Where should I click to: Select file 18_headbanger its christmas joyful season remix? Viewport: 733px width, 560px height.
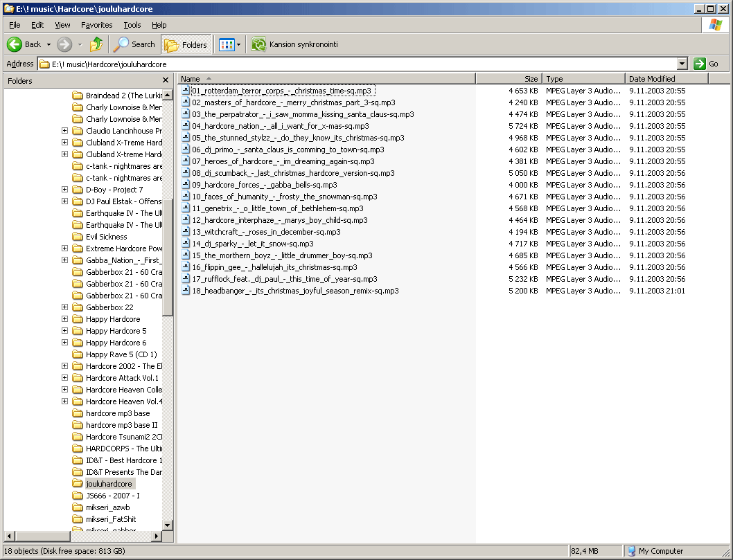[294, 291]
